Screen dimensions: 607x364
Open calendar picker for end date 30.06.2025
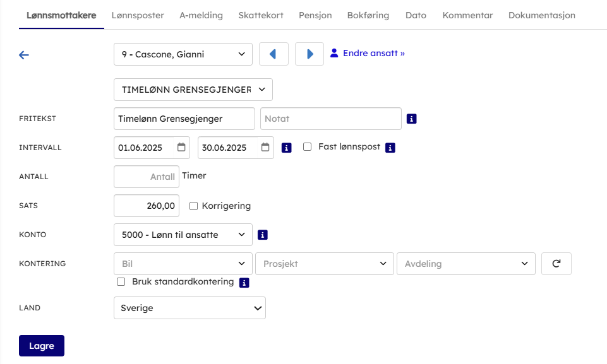tap(265, 148)
